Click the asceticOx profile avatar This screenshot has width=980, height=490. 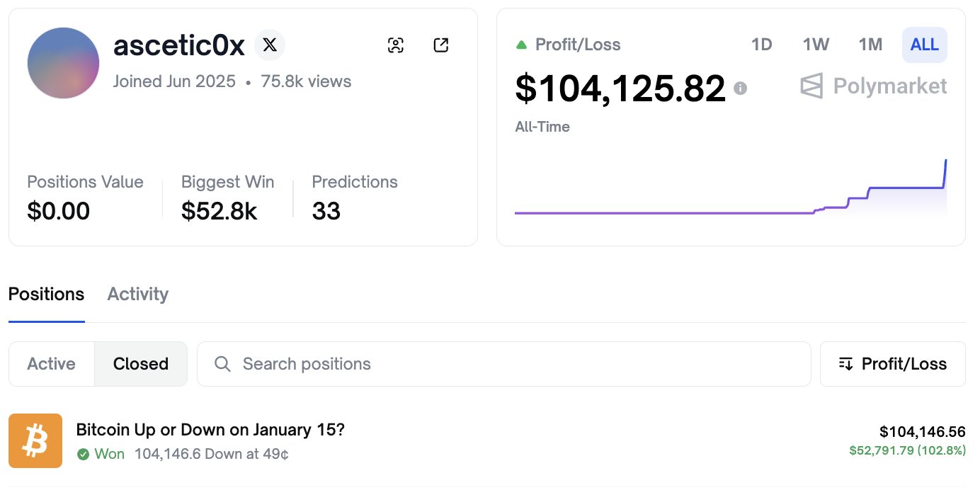(63, 63)
